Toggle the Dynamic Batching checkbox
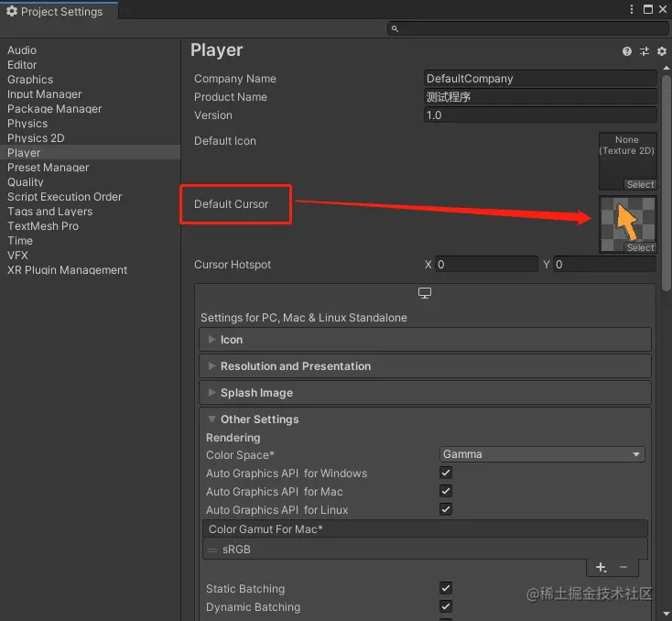The image size is (672, 621). (x=446, y=606)
